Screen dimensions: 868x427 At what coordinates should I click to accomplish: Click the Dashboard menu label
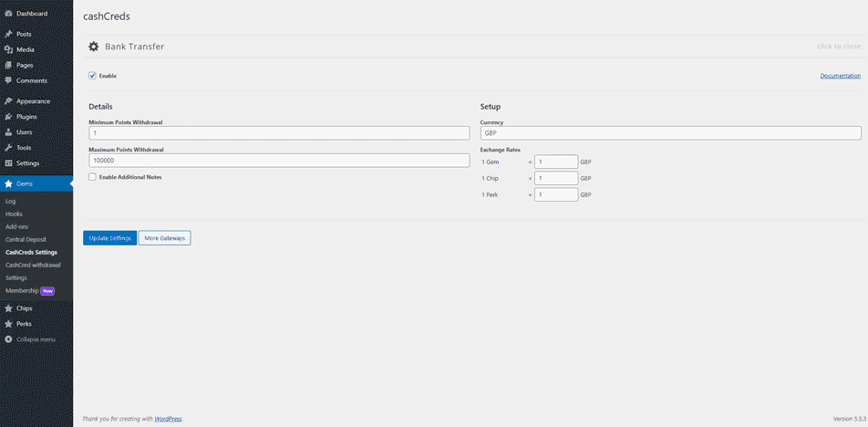32,14
